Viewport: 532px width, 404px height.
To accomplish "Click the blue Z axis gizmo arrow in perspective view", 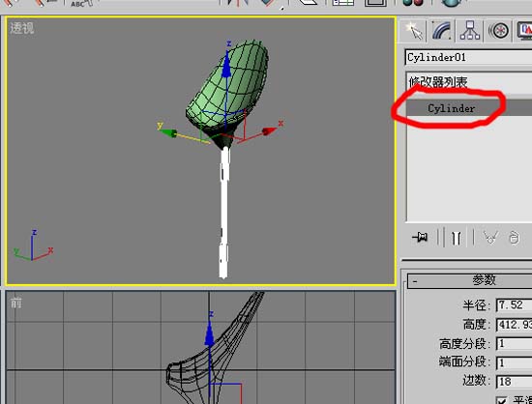I will [x=227, y=65].
